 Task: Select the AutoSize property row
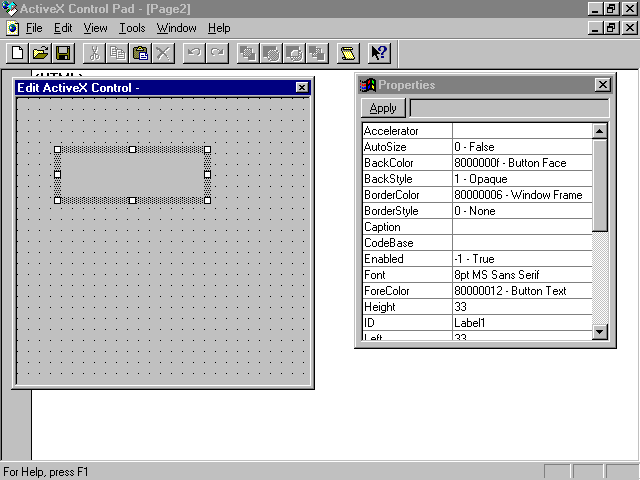(406, 147)
